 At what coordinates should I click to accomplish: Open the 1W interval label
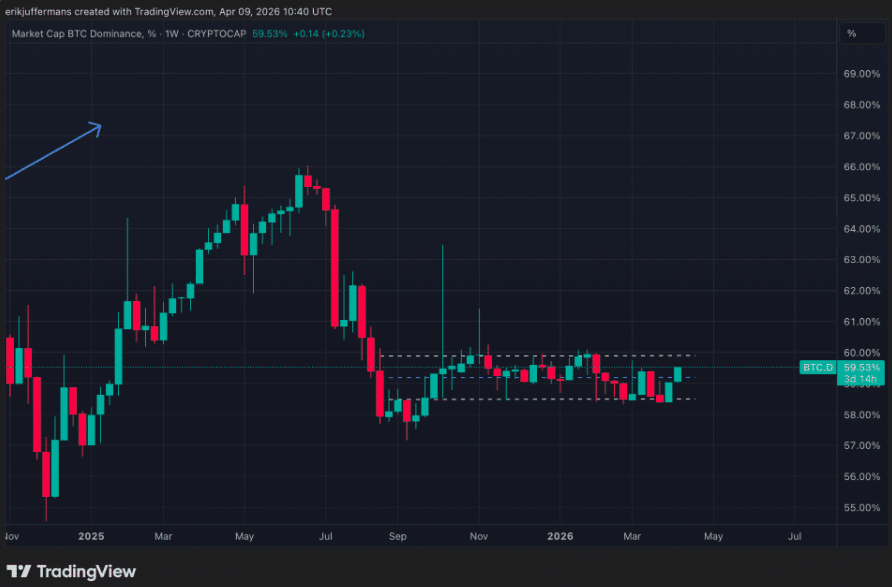coord(172,34)
